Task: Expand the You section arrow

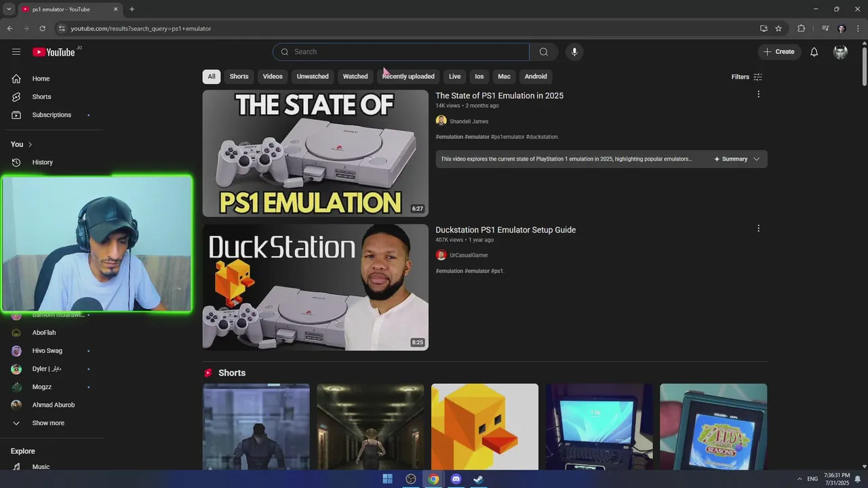Action: [30, 144]
